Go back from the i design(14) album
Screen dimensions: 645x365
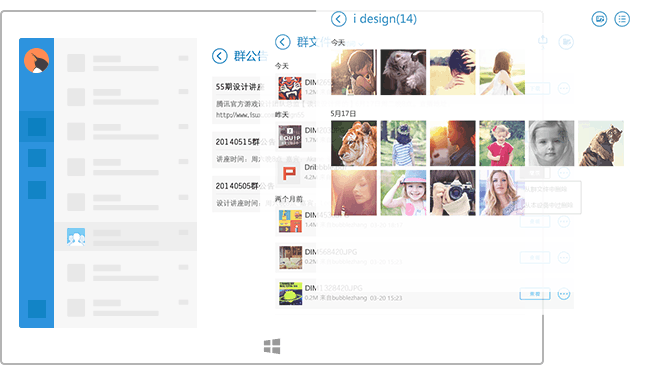click(339, 19)
